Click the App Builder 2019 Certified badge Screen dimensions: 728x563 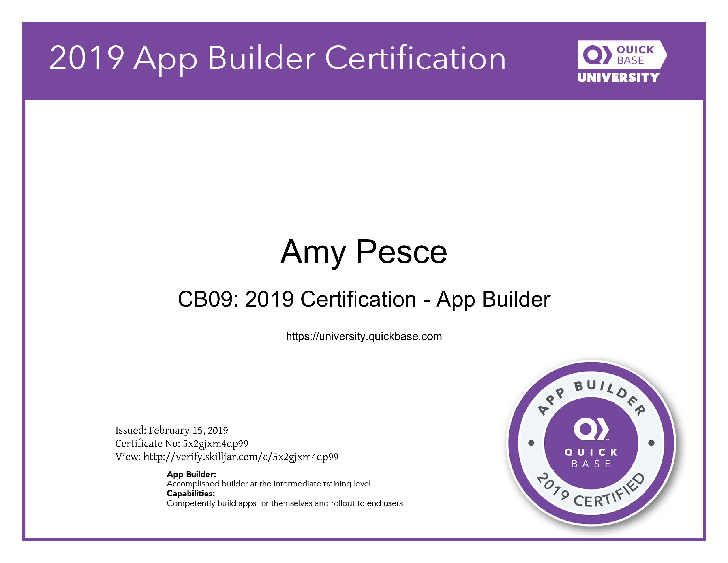click(591, 444)
